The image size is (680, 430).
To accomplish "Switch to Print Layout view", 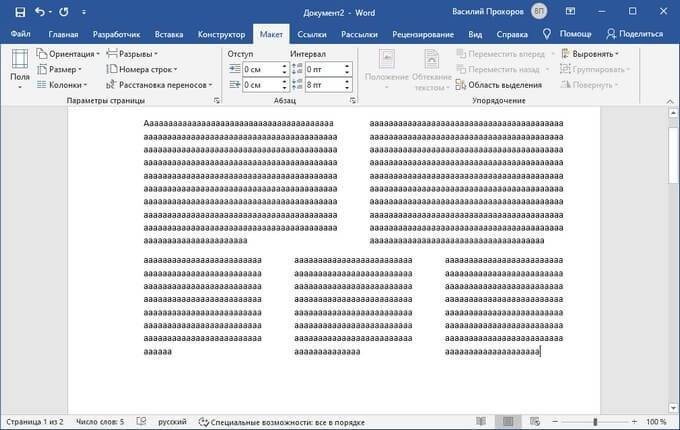I will (x=508, y=421).
